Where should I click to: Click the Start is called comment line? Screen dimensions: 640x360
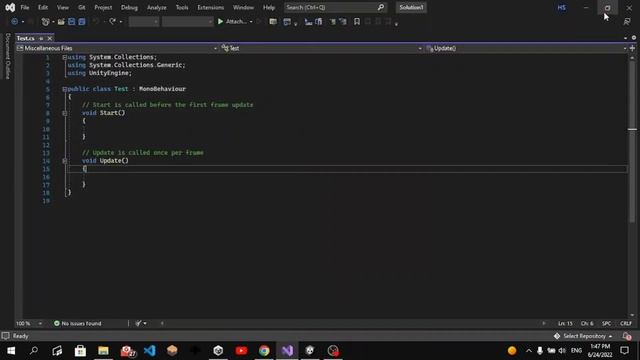click(167, 104)
